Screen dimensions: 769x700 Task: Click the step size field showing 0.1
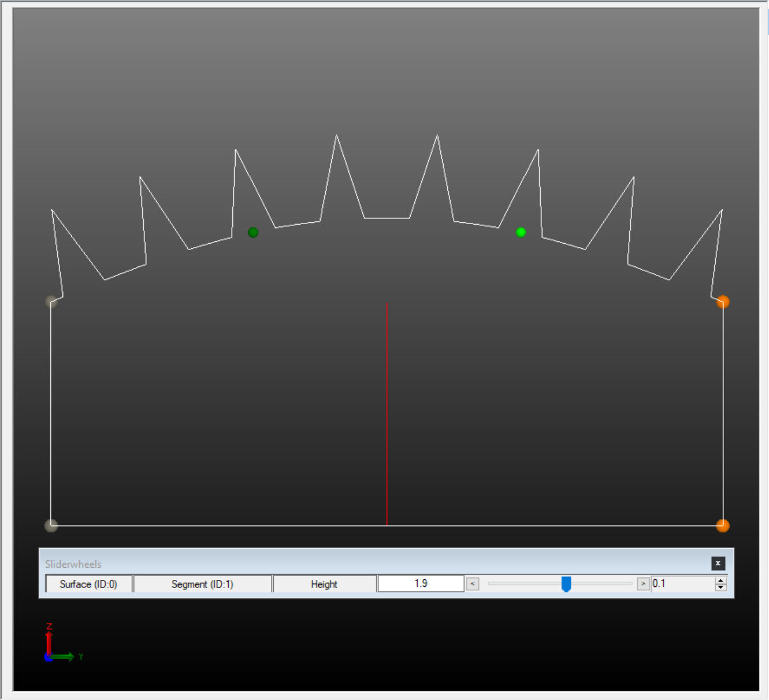click(683, 584)
